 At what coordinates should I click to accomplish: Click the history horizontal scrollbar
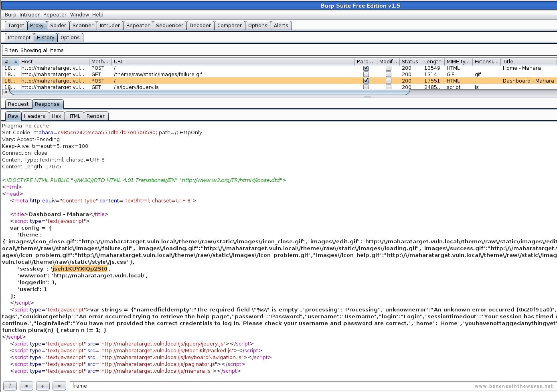click(209, 92)
